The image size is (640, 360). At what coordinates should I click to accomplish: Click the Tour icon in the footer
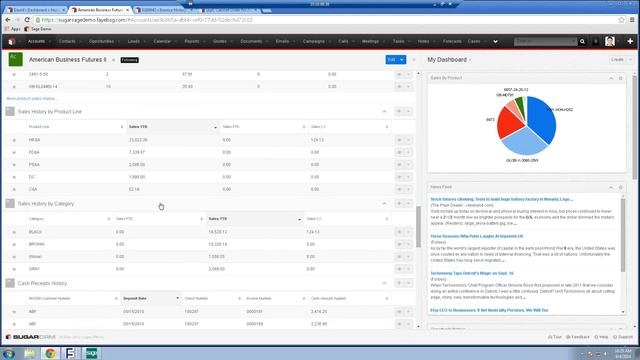point(555,337)
